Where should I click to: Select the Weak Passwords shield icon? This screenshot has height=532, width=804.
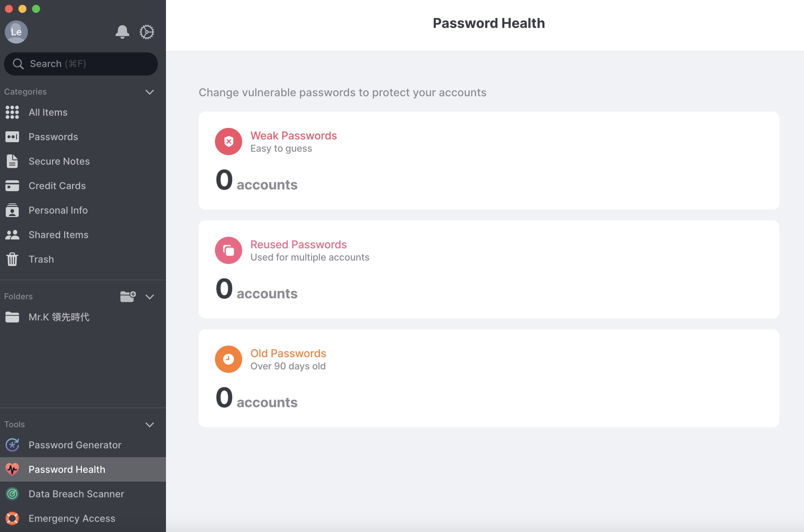click(229, 142)
